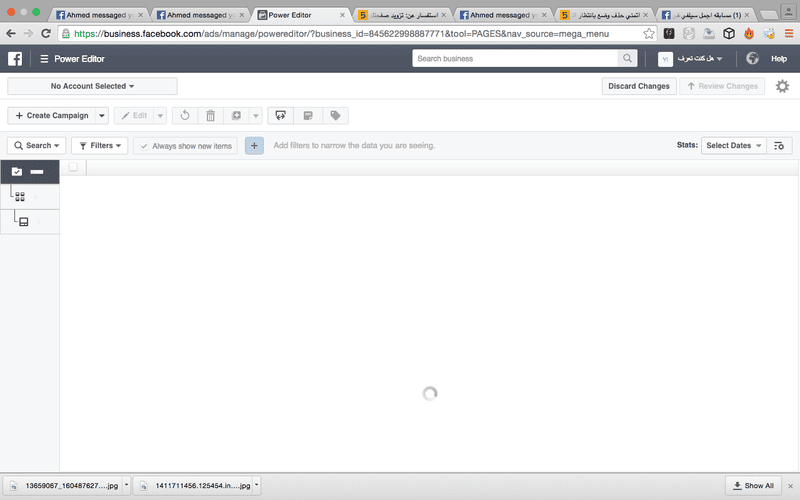800x500 pixels.
Task: Click the tag icon in toolbar
Action: 335,116
